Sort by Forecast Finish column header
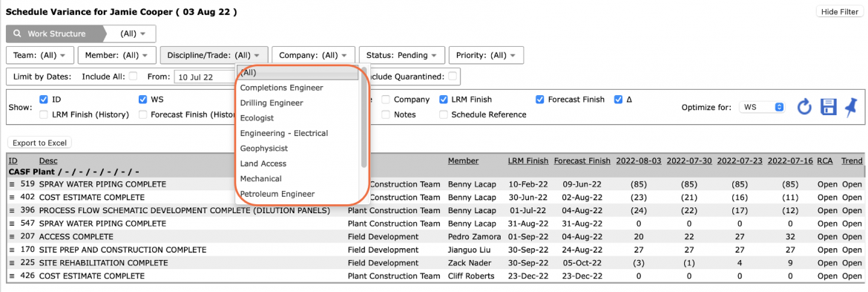 [x=582, y=160]
